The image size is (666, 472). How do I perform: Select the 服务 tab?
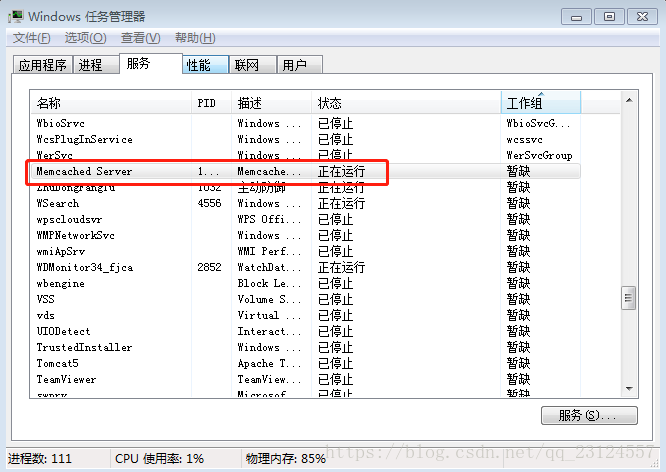coord(151,64)
